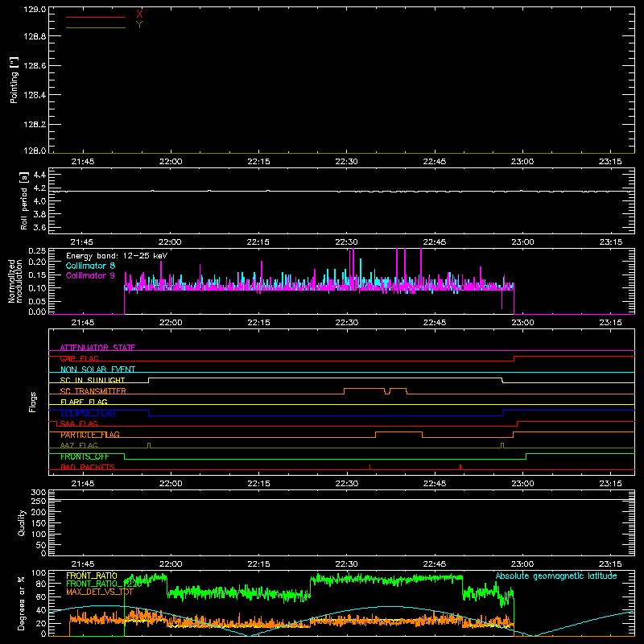Click the 22:30 label under the Roll period panel
Viewport: 644px width, 644px height.
pos(347,242)
